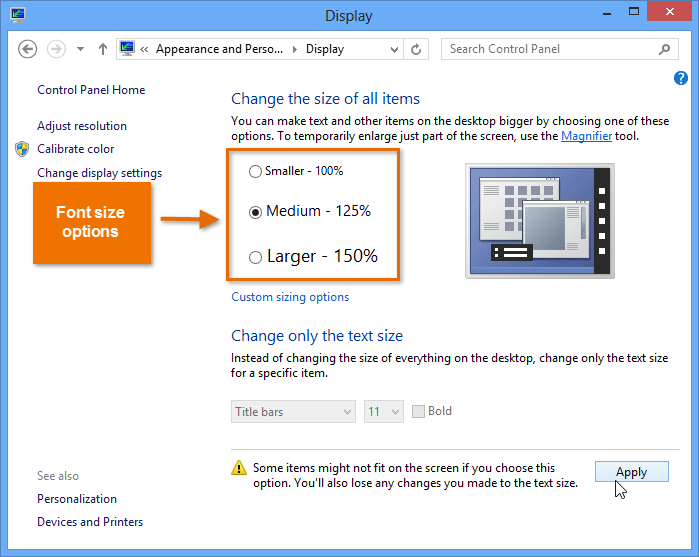Click the search magnifier icon
This screenshot has height=557, width=699.
[664, 49]
